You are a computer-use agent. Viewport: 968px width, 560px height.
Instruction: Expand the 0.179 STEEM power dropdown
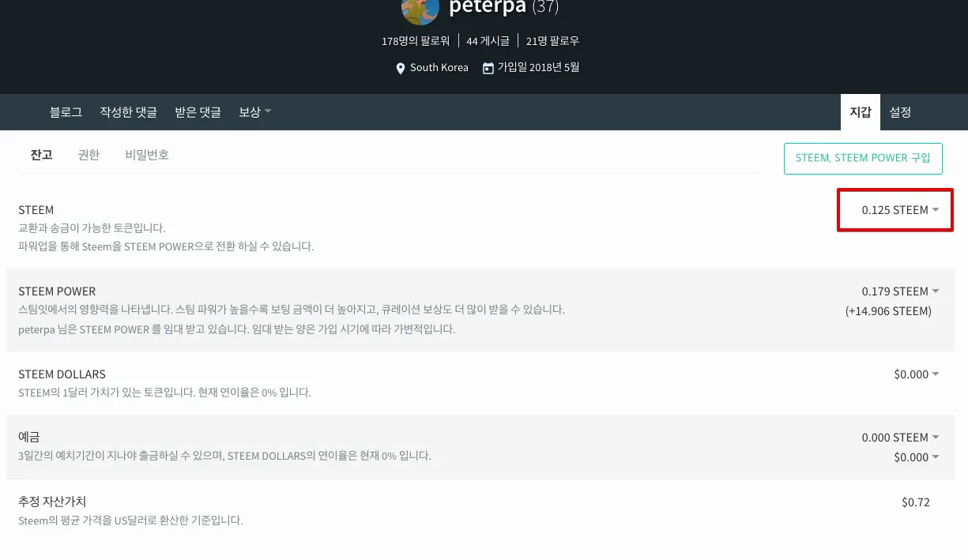coord(900,291)
